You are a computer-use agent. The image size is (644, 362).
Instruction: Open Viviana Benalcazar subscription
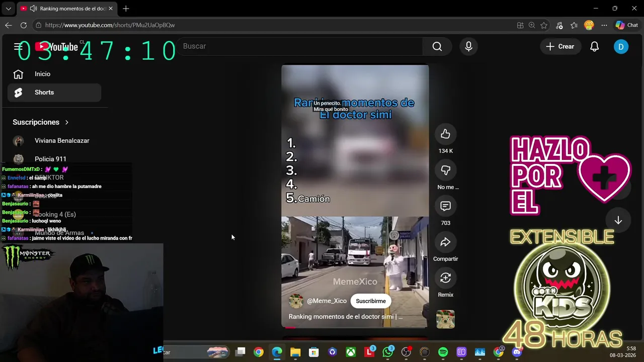pos(54,141)
